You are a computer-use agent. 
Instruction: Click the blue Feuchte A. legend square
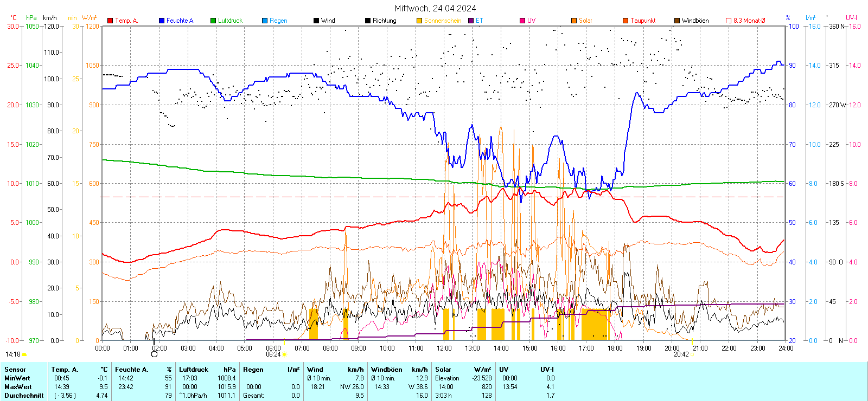[x=162, y=21]
